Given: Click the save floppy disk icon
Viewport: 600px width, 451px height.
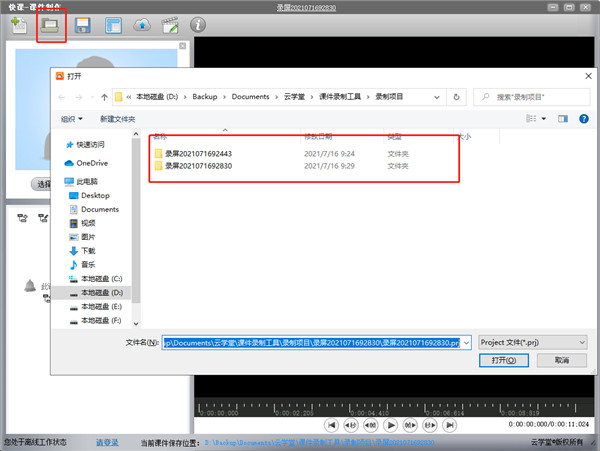Looking at the screenshot, I should click(x=83, y=26).
